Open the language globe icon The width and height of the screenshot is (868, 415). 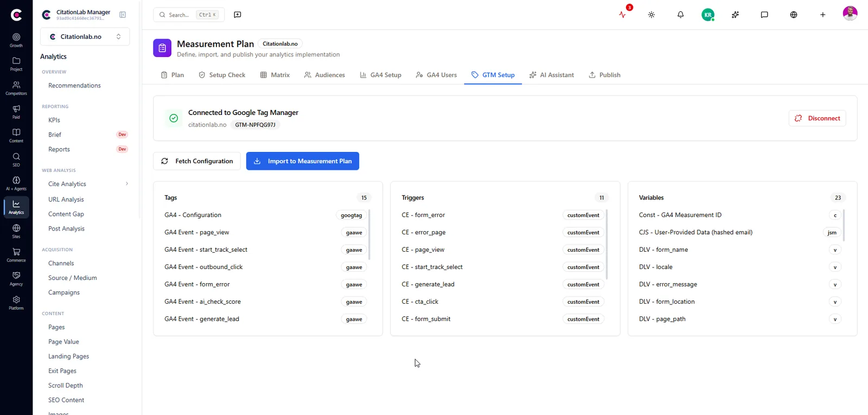794,15
